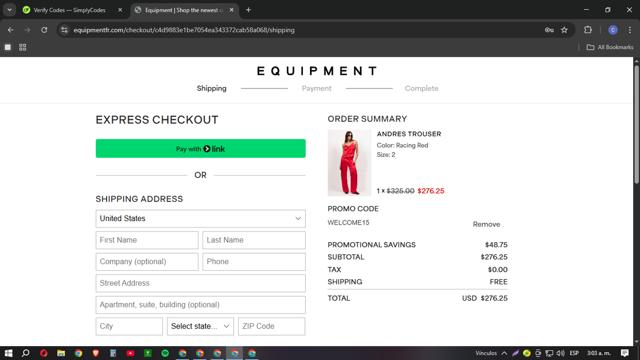This screenshot has width=640, height=360.
Task: Click the WELCOME15 promo code text
Action: (x=348, y=222)
